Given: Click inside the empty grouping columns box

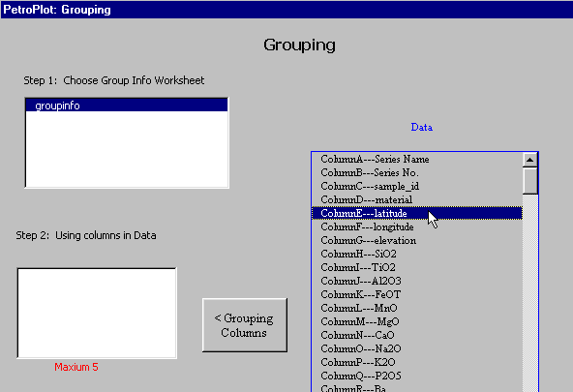Looking at the screenshot, I should 97,313.
